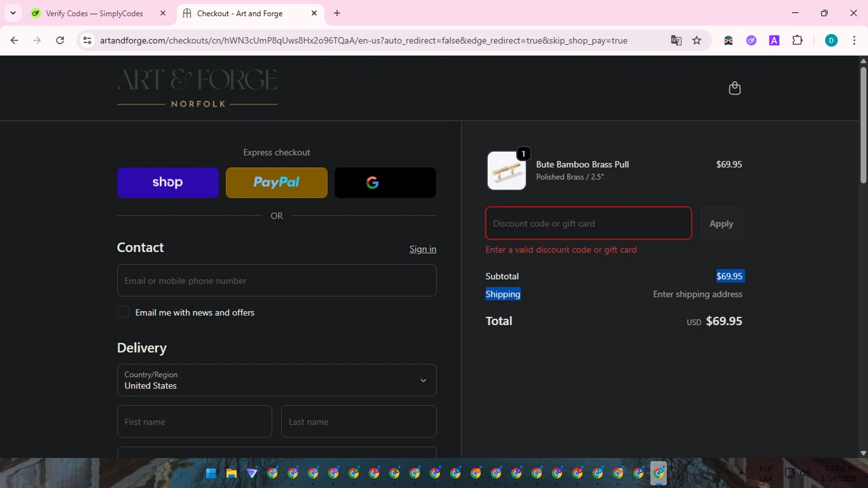Open the Chrome three-dot menu
The height and width of the screenshot is (488, 868).
[x=854, y=41]
